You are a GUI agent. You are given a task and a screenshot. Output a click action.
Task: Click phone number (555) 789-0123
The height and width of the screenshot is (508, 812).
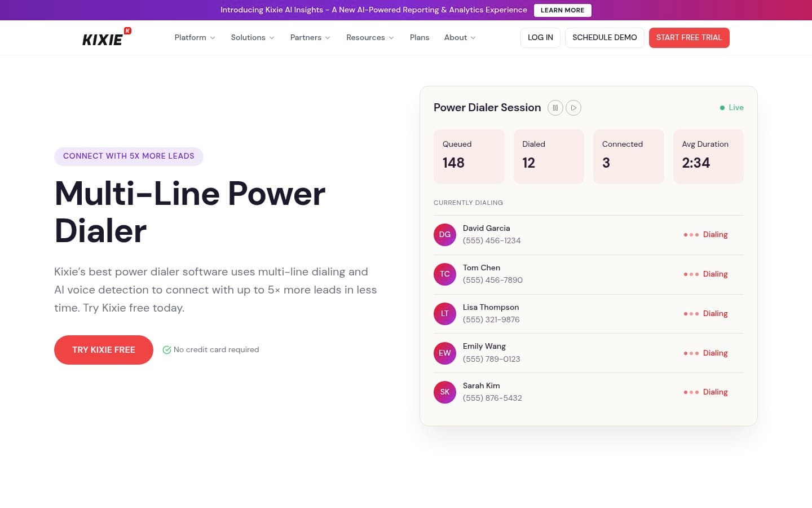[x=492, y=360]
